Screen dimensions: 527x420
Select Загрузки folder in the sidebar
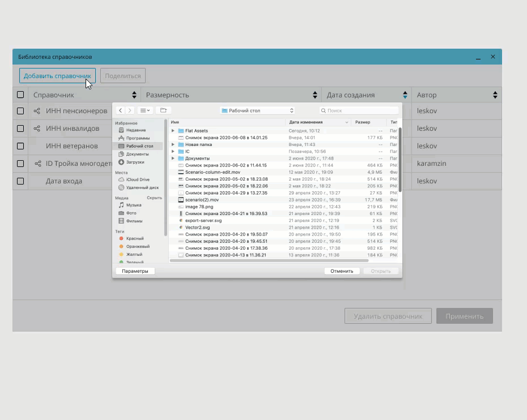135,162
